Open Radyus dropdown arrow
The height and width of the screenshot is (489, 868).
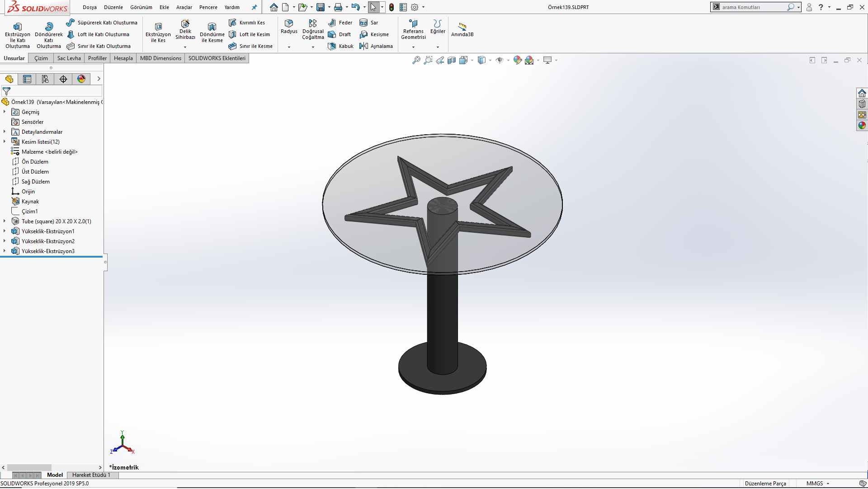click(x=289, y=47)
